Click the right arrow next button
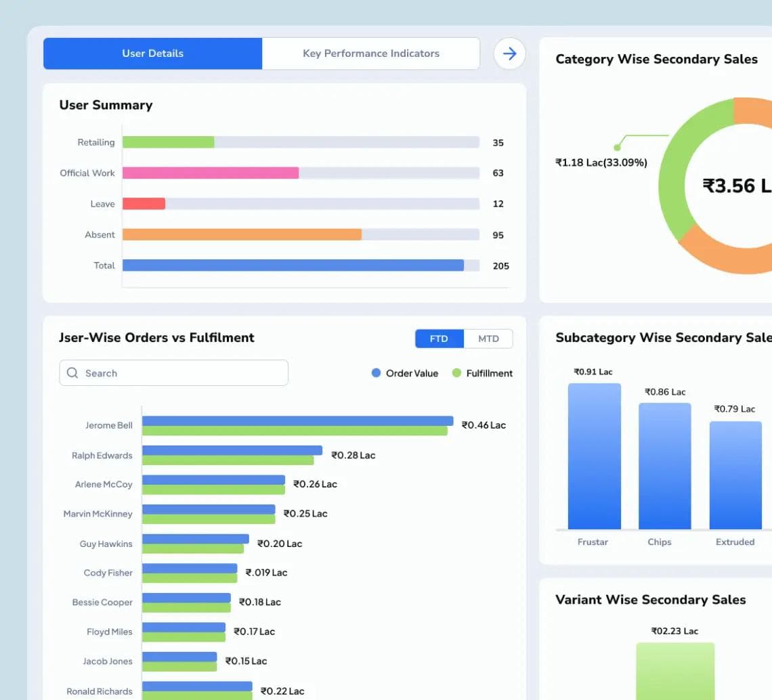The width and height of the screenshot is (772, 700). pos(509,53)
